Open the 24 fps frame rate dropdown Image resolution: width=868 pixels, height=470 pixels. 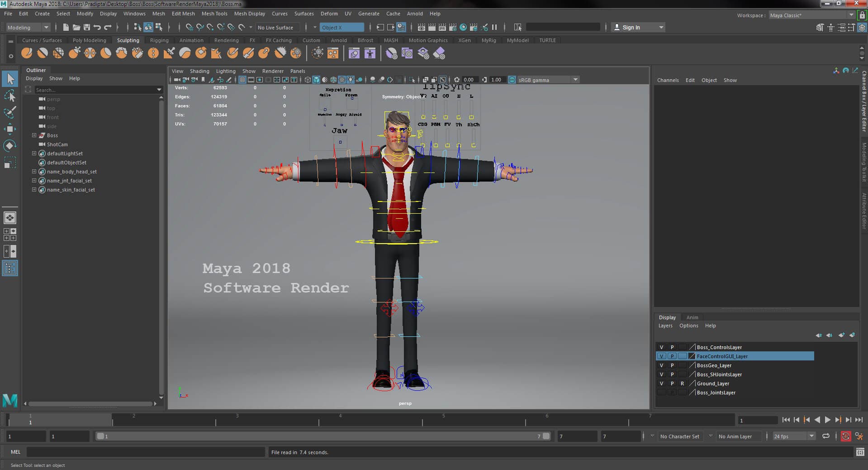coord(793,436)
